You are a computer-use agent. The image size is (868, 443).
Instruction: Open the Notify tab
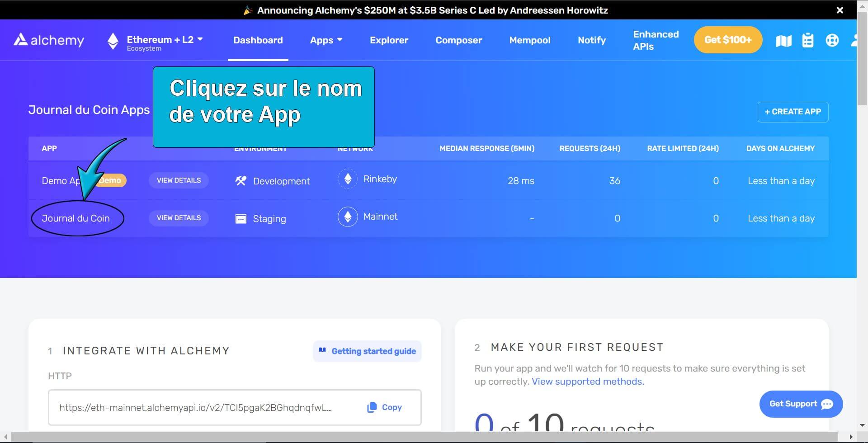591,40
